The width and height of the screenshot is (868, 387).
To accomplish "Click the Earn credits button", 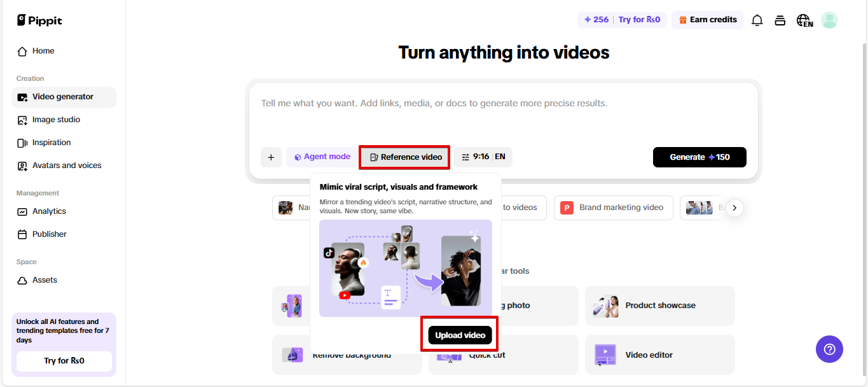I will click(707, 20).
